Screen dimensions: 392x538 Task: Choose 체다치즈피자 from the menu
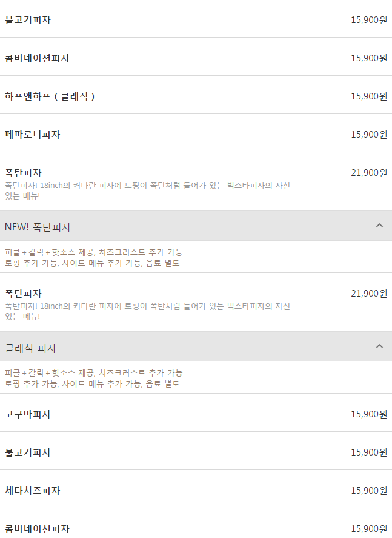33,491
